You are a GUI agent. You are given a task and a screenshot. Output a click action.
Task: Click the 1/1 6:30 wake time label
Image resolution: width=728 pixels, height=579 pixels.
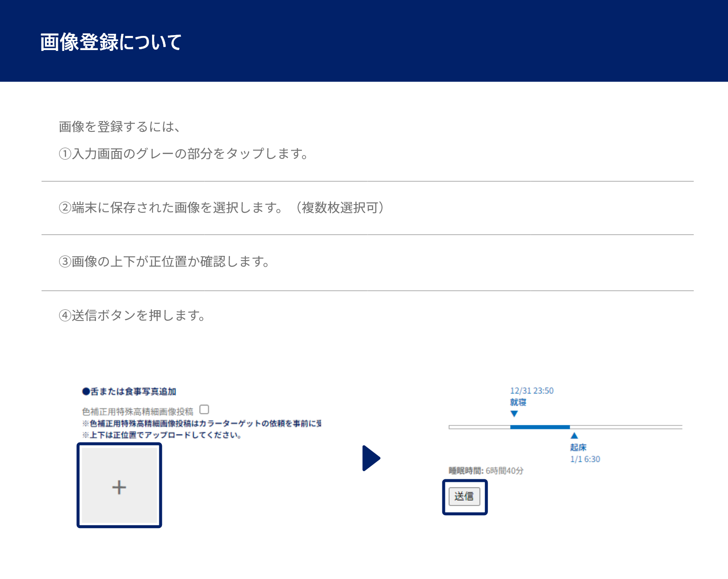585,459
